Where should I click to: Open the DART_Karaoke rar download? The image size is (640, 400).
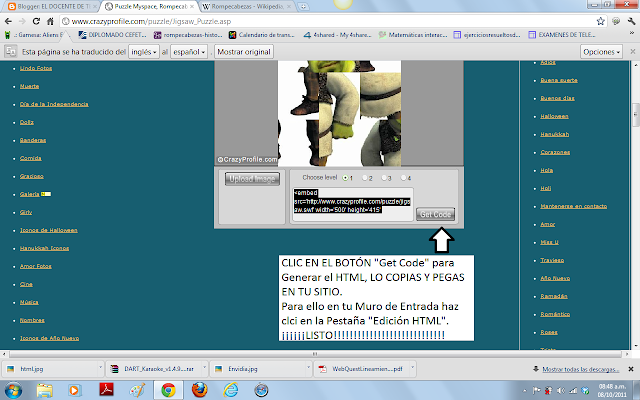(x=154, y=369)
